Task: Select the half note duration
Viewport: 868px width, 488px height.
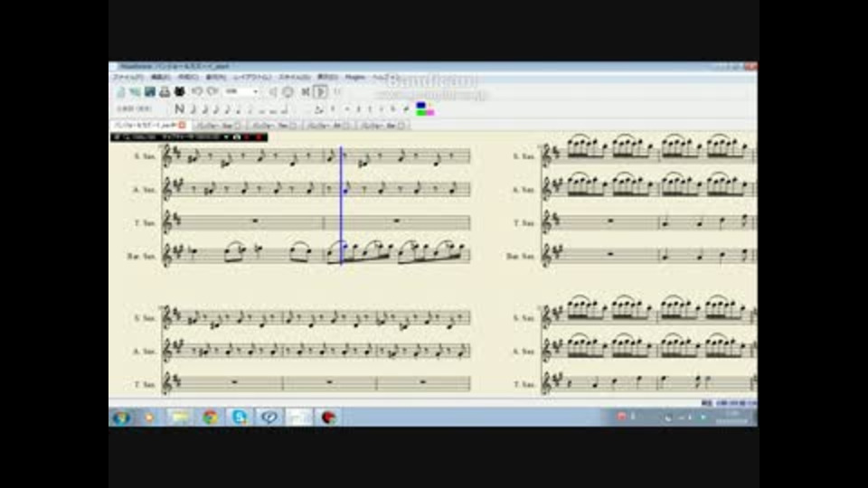Action: tap(250, 109)
